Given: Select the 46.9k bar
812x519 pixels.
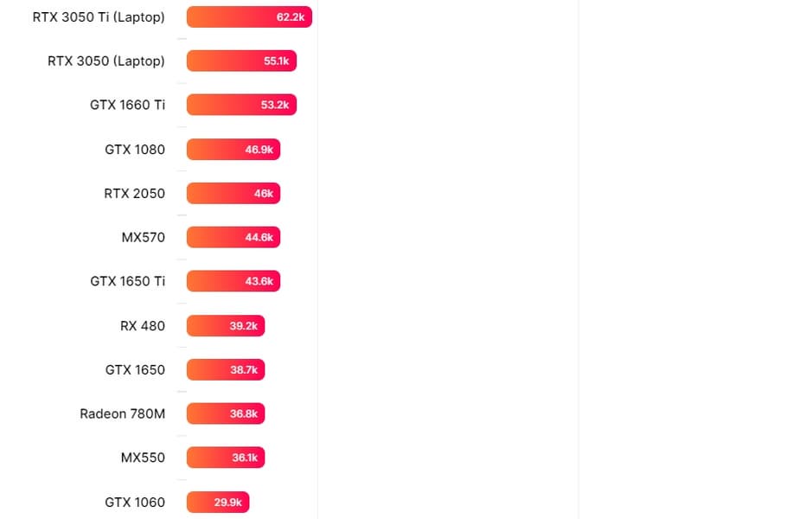Looking at the screenshot, I should (x=233, y=150).
